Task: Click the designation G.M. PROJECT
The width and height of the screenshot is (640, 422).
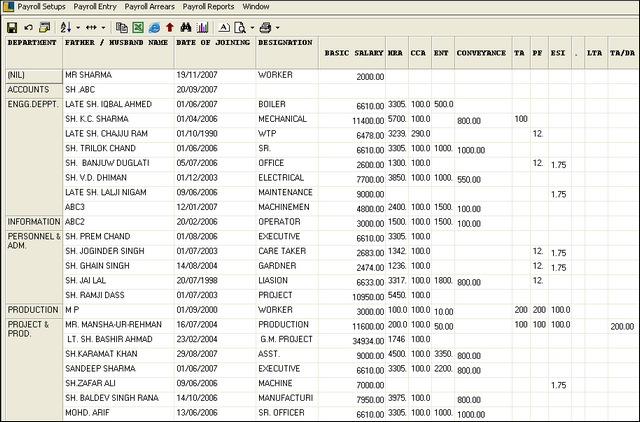Action: coord(287,340)
